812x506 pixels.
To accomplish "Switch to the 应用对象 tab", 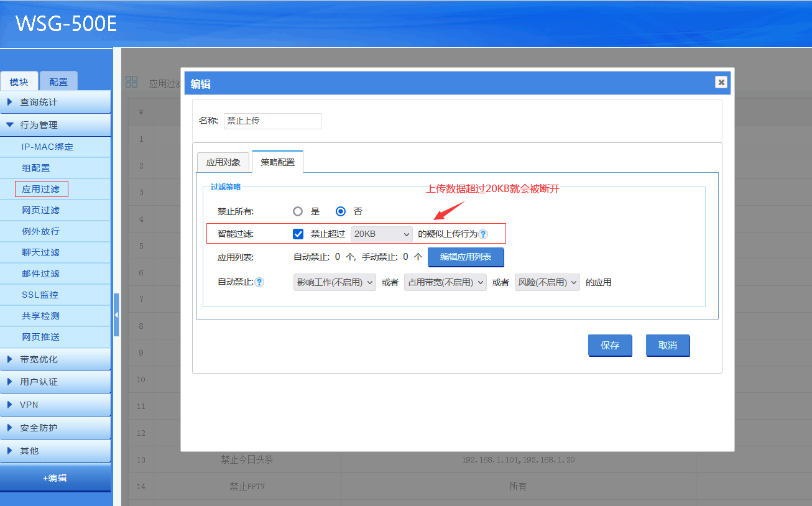I will [223, 162].
